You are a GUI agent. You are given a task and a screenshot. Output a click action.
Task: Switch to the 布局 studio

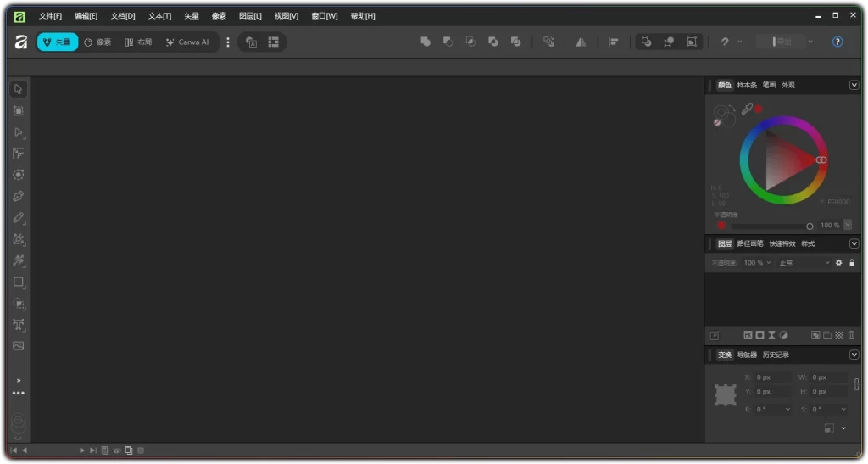[138, 42]
